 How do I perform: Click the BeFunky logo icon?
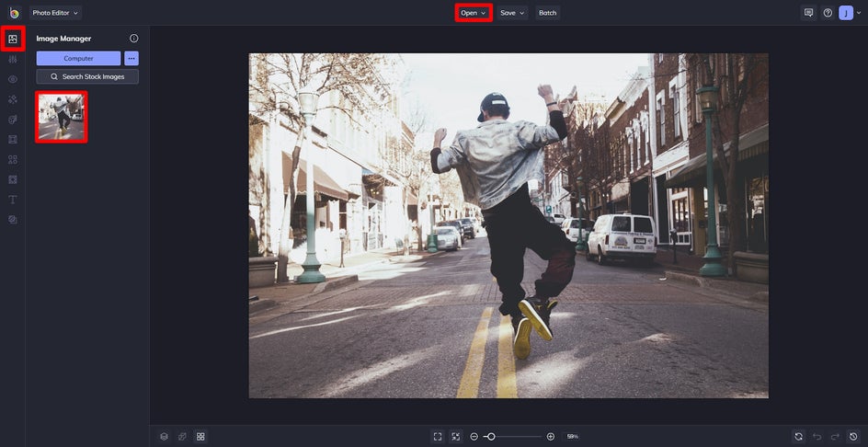pos(15,13)
